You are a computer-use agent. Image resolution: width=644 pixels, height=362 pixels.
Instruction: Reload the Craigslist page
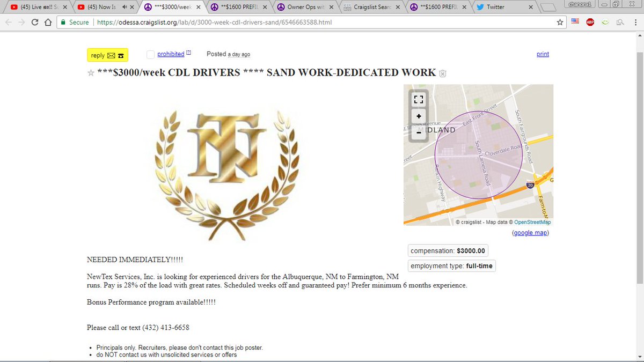click(35, 23)
